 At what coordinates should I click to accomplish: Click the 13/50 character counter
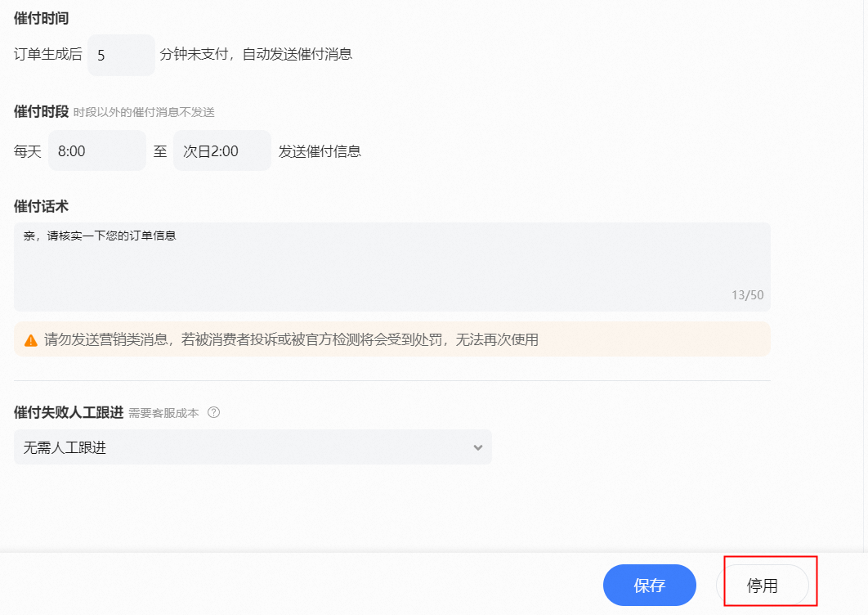coord(747,294)
